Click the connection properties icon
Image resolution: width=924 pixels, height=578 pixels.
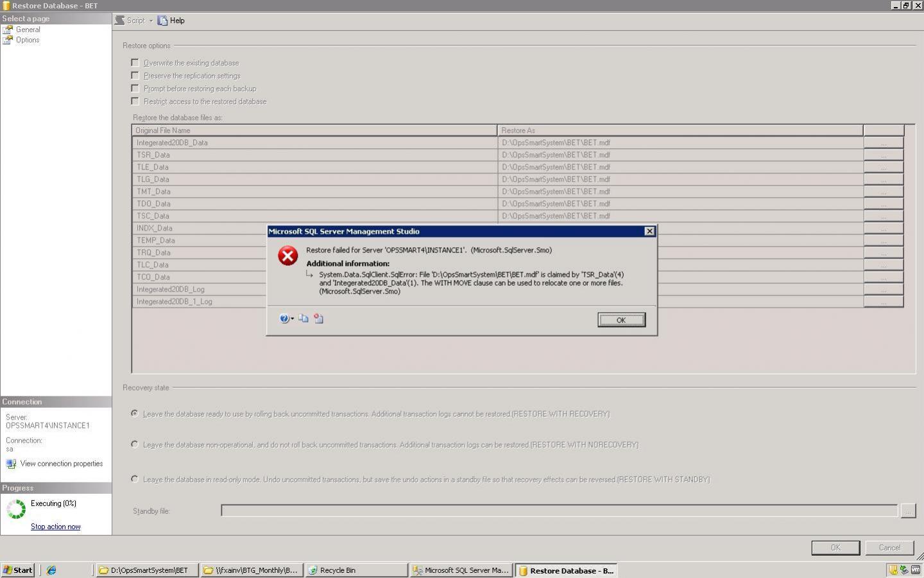11,464
